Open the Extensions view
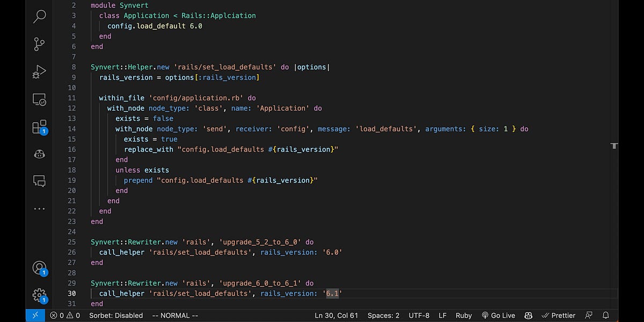 tap(39, 127)
